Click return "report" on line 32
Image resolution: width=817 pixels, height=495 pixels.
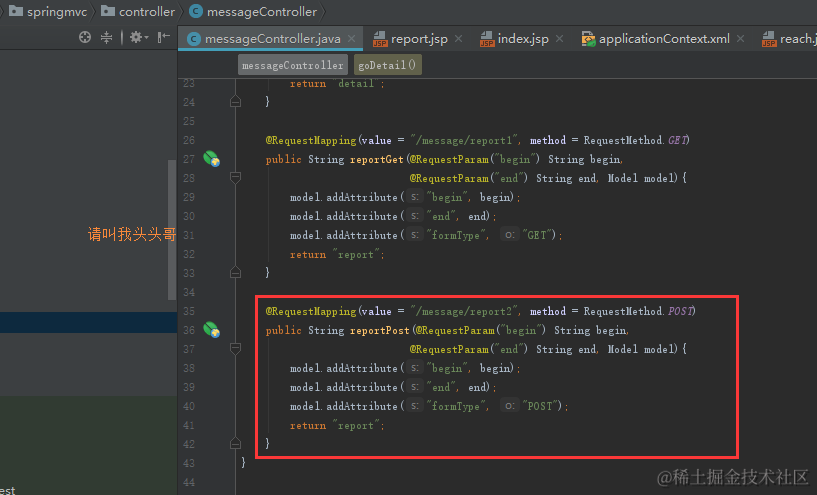point(337,254)
